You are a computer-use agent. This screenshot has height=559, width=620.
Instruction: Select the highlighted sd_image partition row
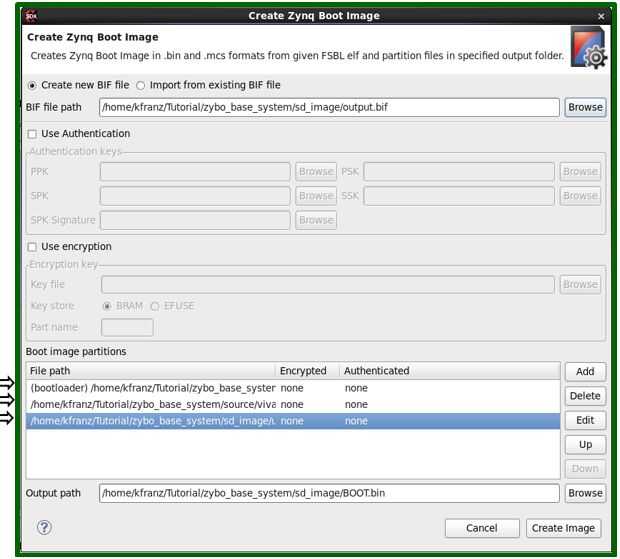coord(293,421)
